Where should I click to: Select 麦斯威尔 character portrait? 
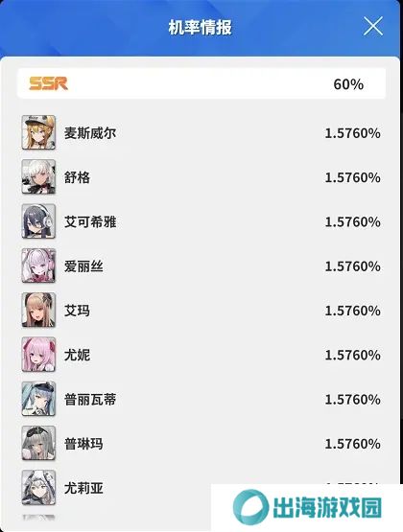[x=38, y=132]
